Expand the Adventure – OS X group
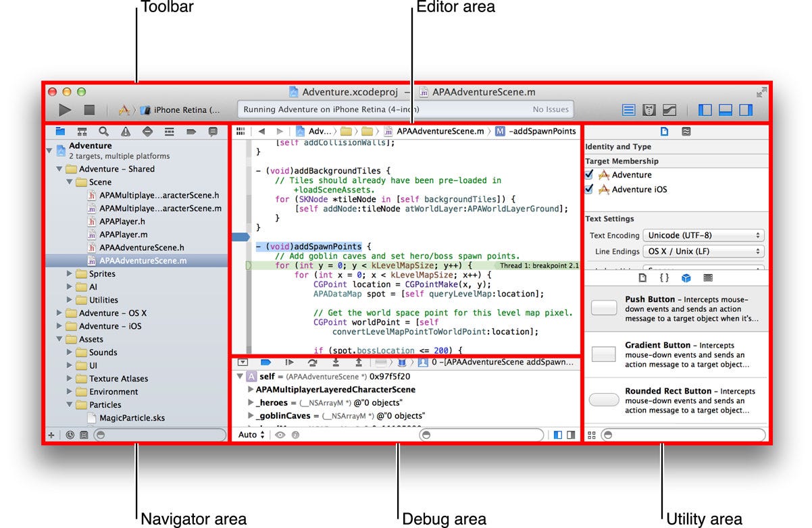Screen dimensions: 812x528 59,313
